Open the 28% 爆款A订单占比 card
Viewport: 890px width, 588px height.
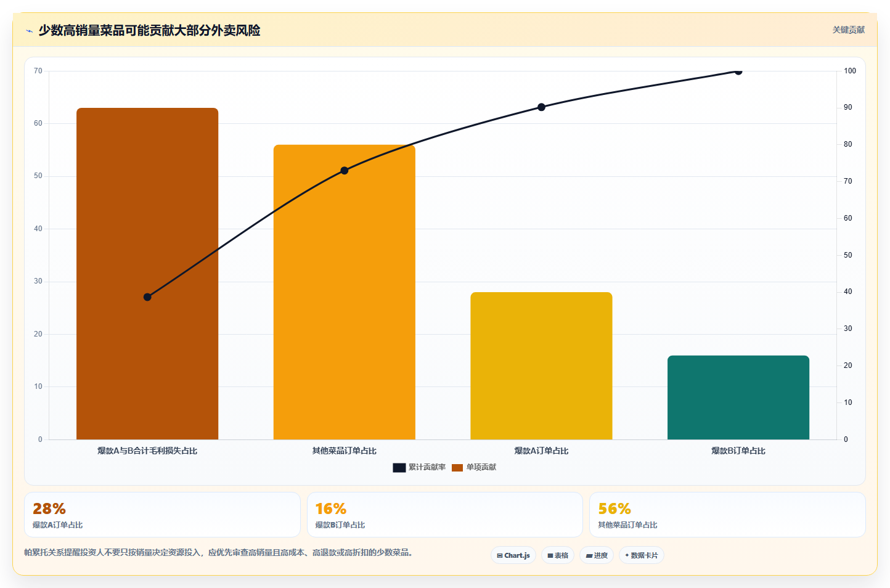[x=162, y=515]
